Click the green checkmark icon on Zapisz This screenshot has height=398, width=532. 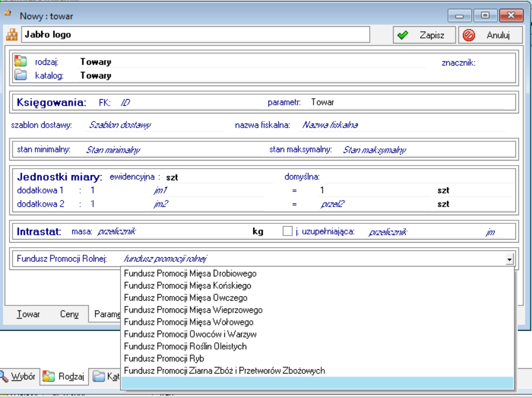point(403,35)
